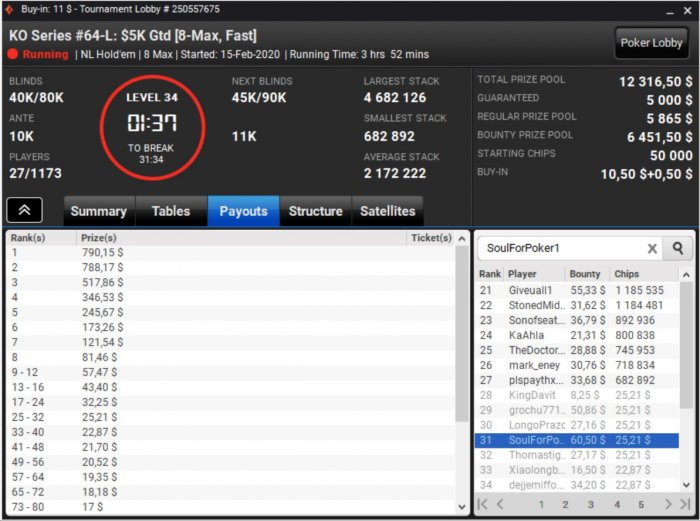Collapse the lobby header with double chevron
Screen dimensions: 700x521
click(x=25, y=210)
